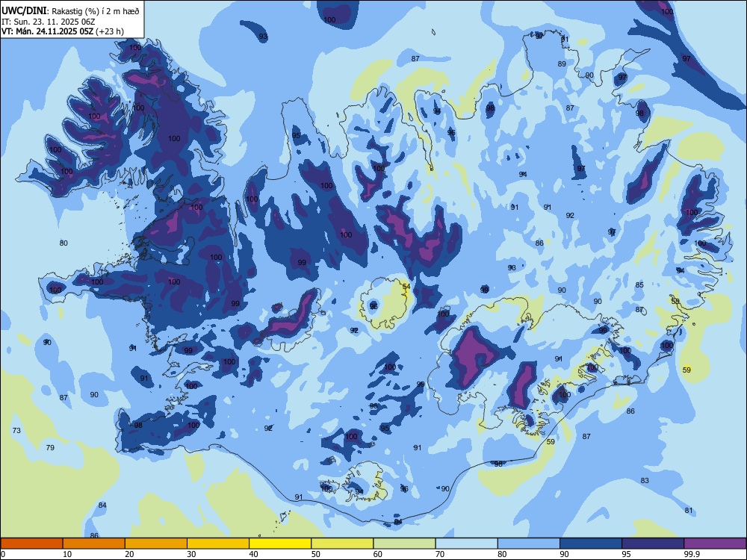Choose the 30–40 amber legend swatch
Image resolution: width=747 pixels, height=560 pixels.
(x=218, y=544)
